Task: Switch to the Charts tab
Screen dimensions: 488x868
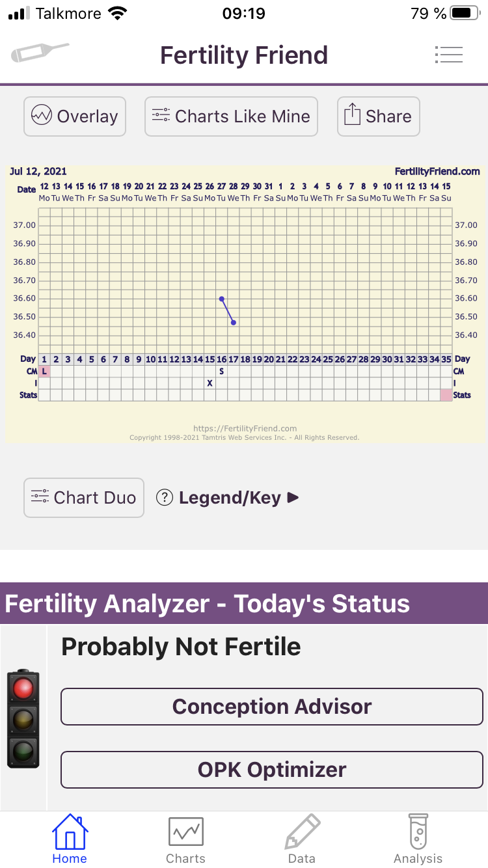Action: (x=185, y=839)
